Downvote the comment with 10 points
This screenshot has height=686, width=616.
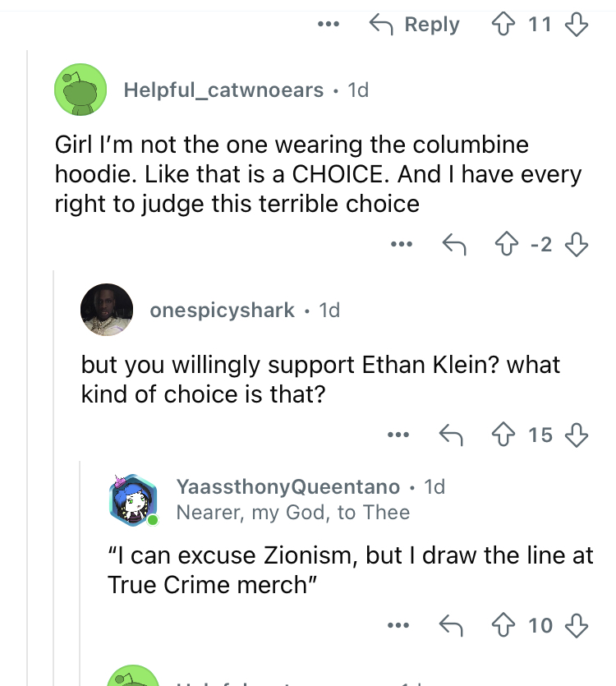click(577, 625)
